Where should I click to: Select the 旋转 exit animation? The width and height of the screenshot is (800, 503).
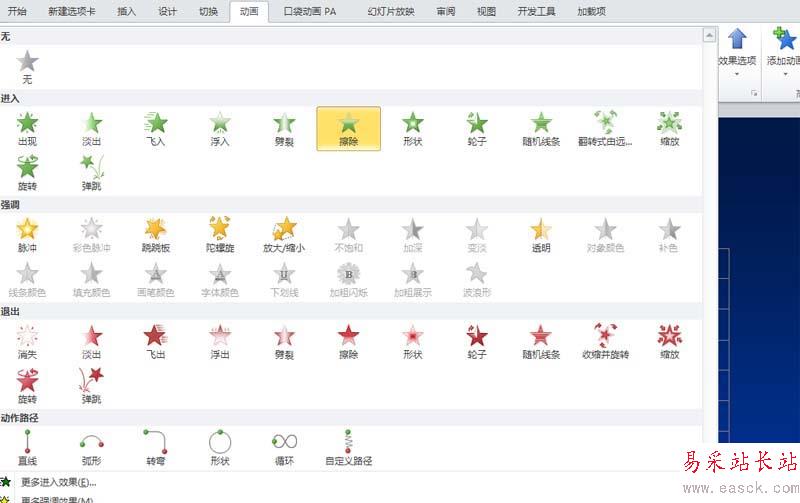click(x=28, y=387)
